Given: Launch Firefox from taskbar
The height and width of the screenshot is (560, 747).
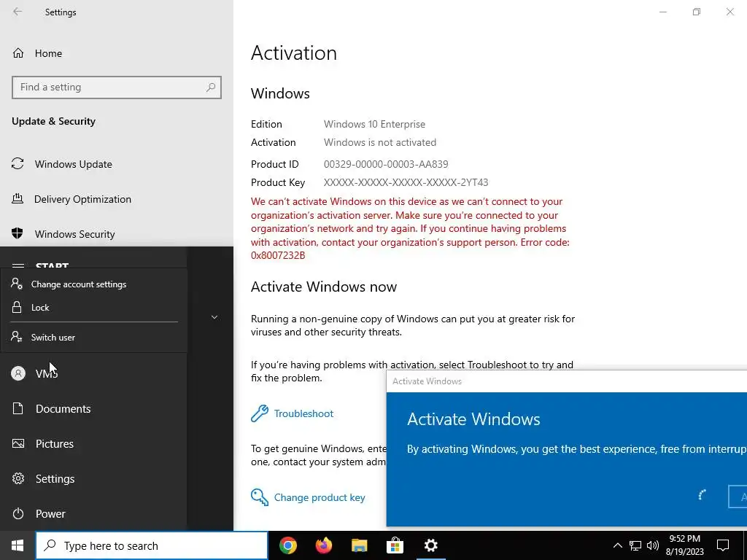Looking at the screenshot, I should coord(324,545).
